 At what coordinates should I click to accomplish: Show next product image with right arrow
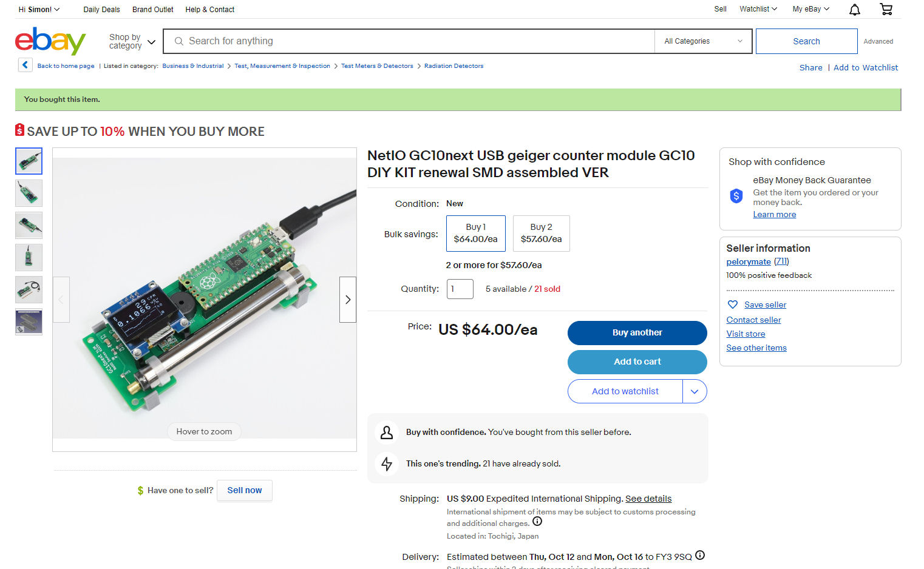[x=348, y=300]
